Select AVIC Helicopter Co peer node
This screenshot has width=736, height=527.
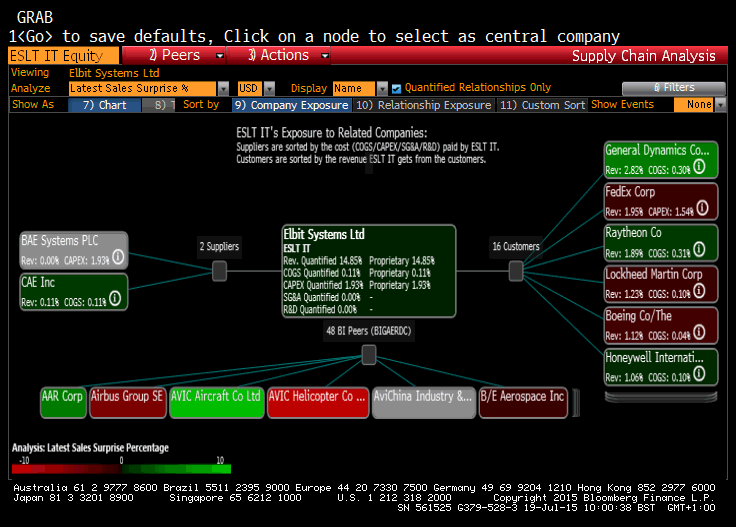click(x=318, y=402)
